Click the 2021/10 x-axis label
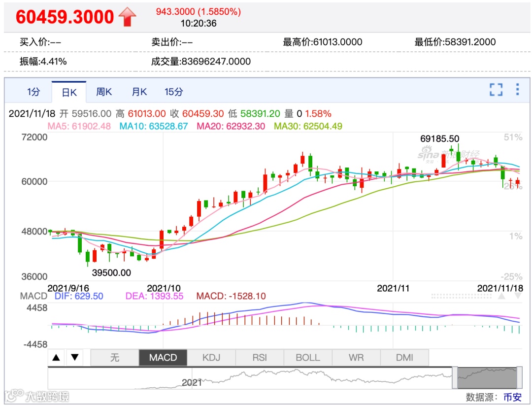The image size is (532, 406). [164, 289]
